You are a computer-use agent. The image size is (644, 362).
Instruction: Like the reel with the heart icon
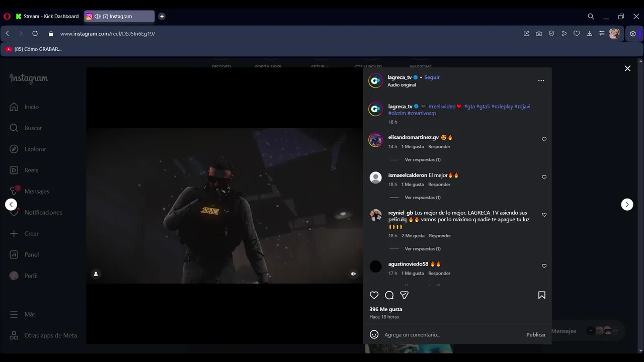coord(374,295)
